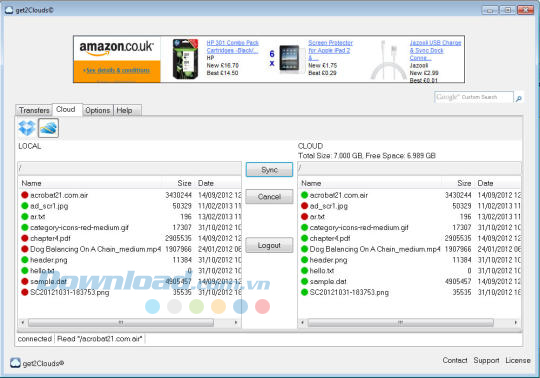Click the Cancel button
Image resolution: width=540 pixels, height=378 pixels.
tap(269, 197)
